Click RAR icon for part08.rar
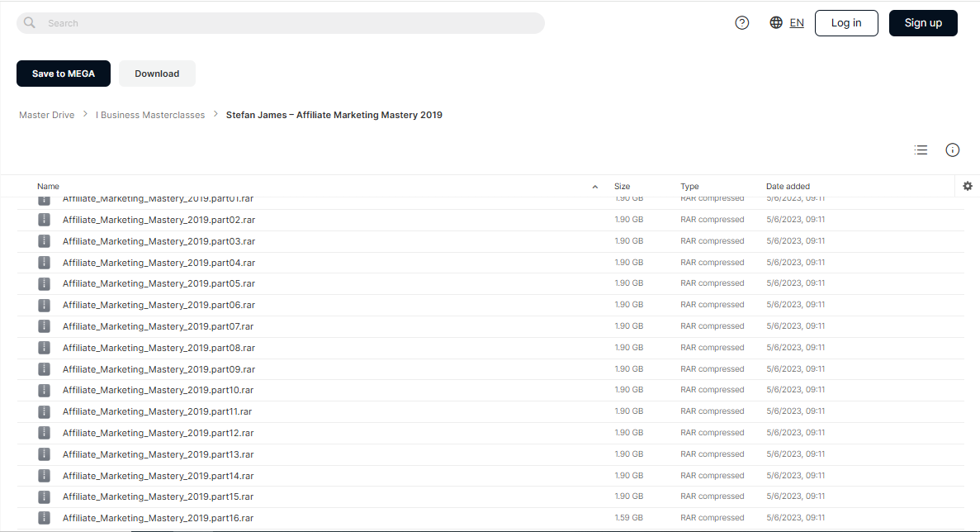Viewport: 980px width, 532px height. 44,348
